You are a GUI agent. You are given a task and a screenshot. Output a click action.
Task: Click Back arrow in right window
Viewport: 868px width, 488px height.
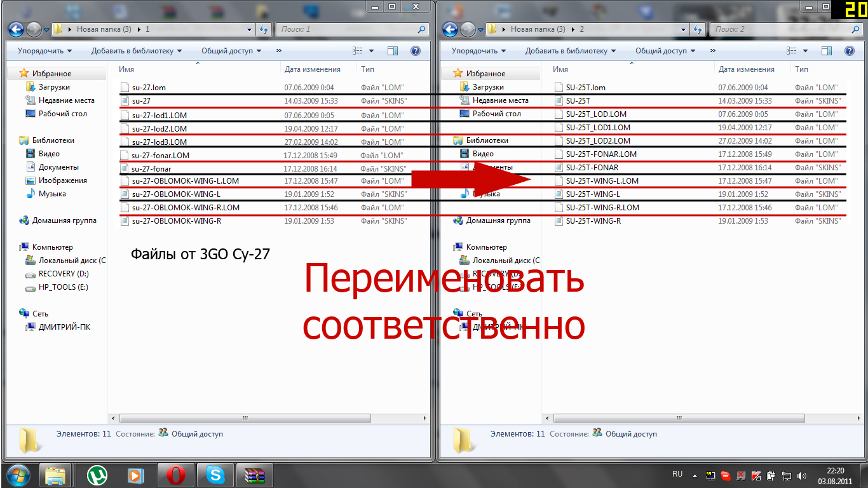pyautogui.click(x=450, y=29)
